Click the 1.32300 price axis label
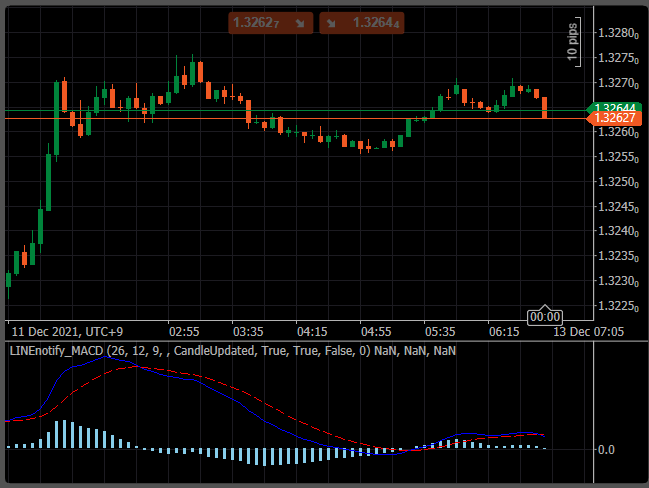Screen dimensions: 649x488 618,281
